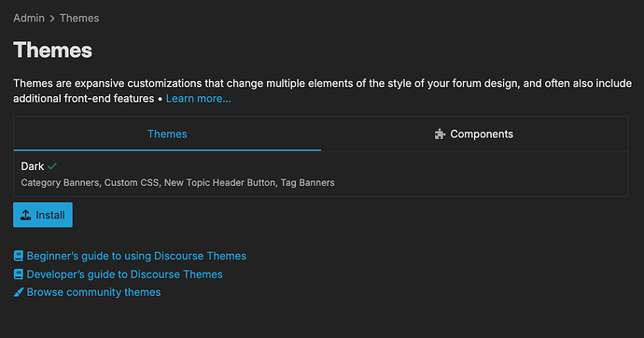The image size is (644, 338).
Task: Click the Dark theme components list text
Action: [x=178, y=183]
